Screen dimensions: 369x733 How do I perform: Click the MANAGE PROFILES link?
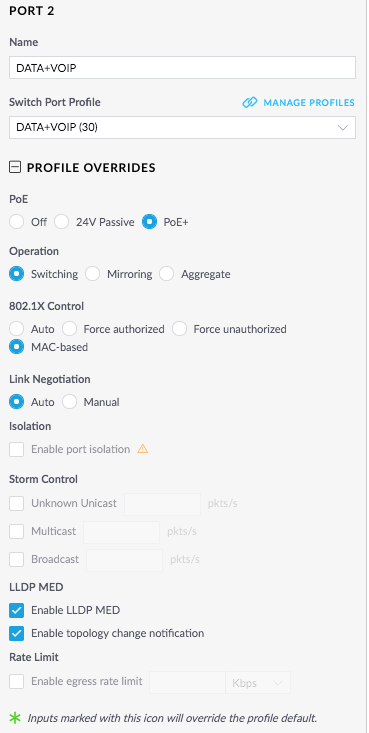tap(309, 102)
